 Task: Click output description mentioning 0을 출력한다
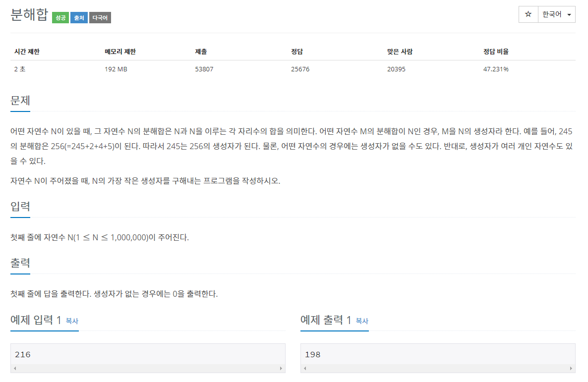[114, 294]
